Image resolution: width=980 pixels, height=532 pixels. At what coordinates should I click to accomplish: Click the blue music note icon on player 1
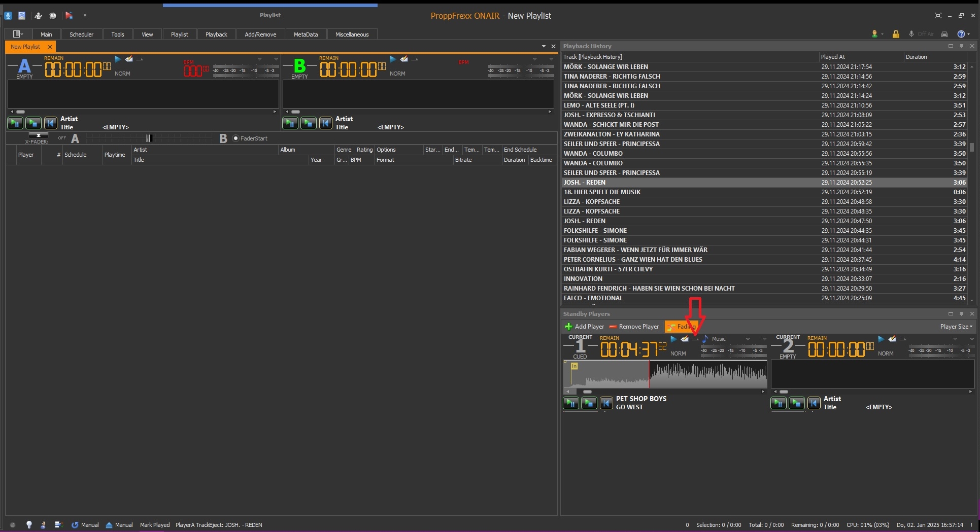[x=705, y=339]
